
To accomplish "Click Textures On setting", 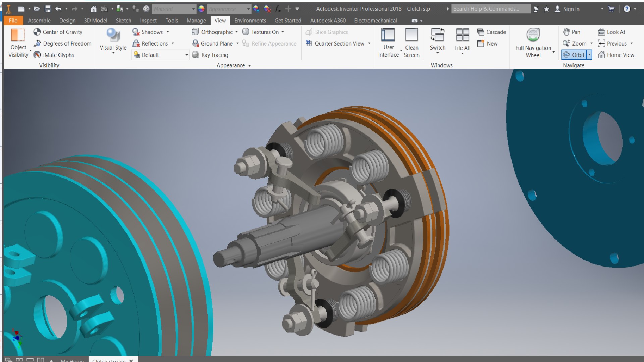I will click(261, 32).
